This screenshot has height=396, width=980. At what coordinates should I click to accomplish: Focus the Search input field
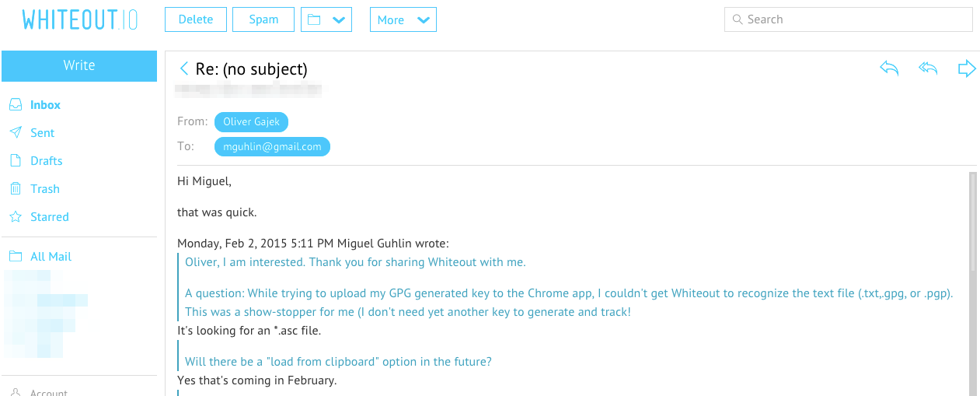pos(855,19)
